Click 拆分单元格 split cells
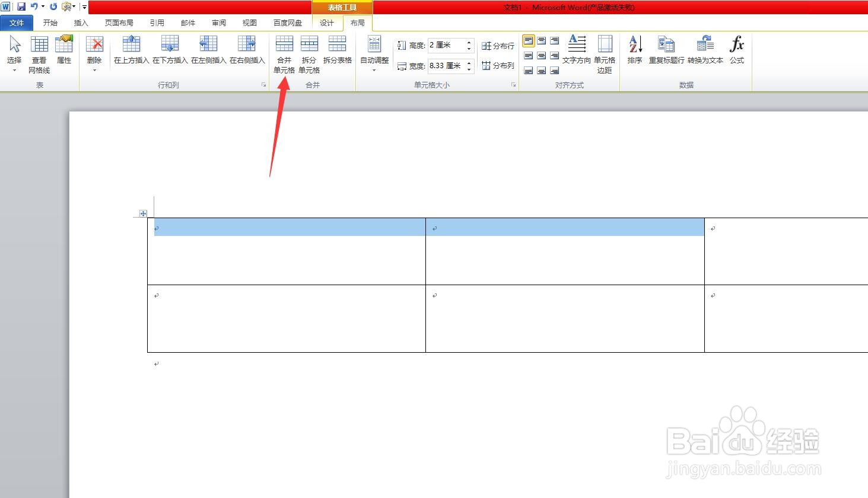Image resolution: width=868 pixels, height=498 pixels. tap(309, 54)
